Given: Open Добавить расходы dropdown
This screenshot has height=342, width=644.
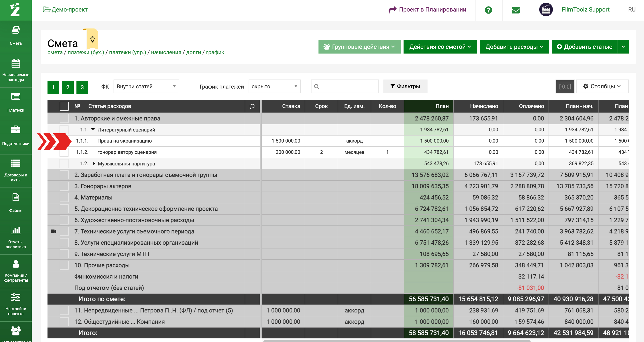Looking at the screenshot, I should [514, 47].
